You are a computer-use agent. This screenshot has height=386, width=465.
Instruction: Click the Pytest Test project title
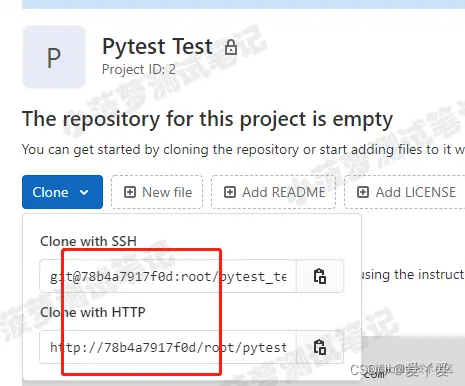coord(157,47)
